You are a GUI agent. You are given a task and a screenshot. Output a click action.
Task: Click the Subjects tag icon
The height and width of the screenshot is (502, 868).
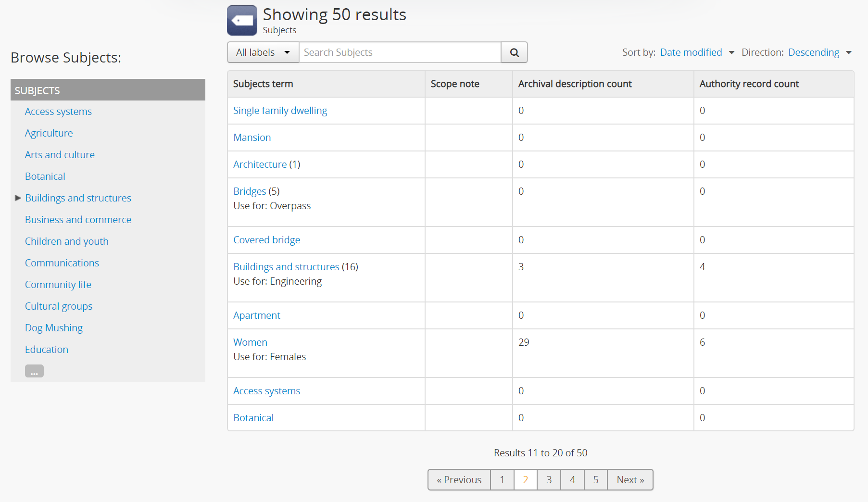[242, 20]
